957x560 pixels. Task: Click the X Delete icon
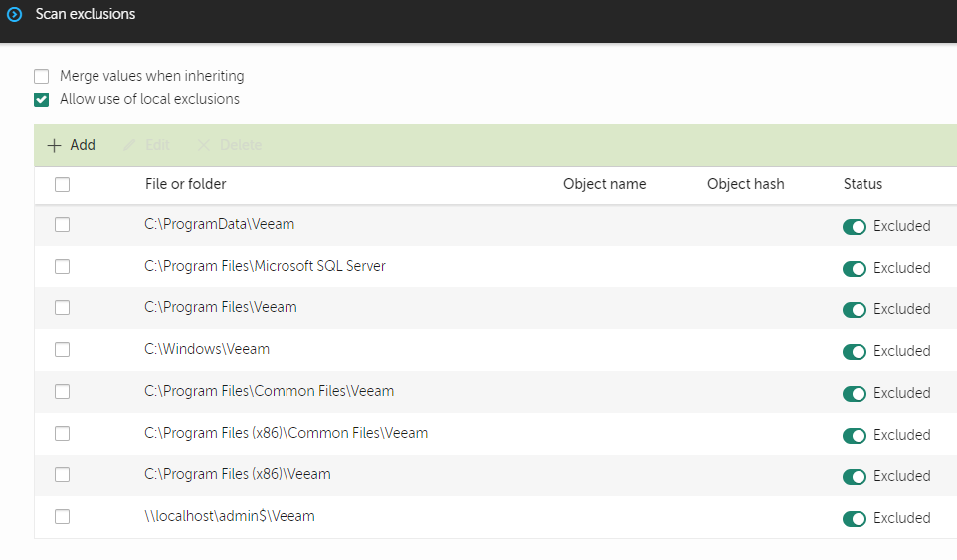point(204,145)
